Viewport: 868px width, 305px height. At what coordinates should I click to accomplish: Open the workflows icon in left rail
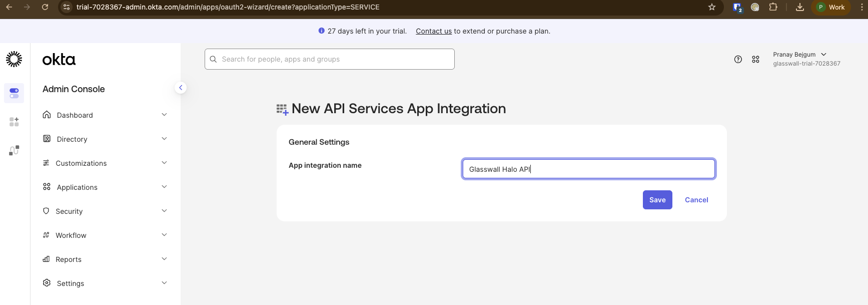pos(14,150)
